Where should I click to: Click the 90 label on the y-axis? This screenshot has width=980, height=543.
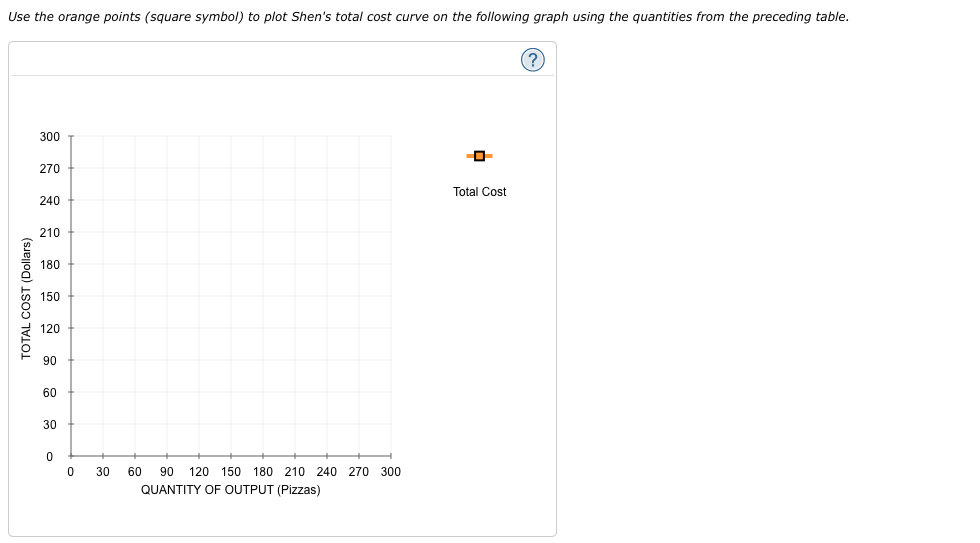pos(50,361)
